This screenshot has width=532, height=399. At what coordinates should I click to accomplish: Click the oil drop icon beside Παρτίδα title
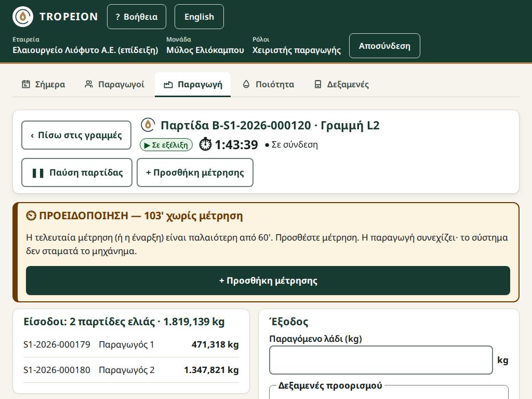[148, 125]
